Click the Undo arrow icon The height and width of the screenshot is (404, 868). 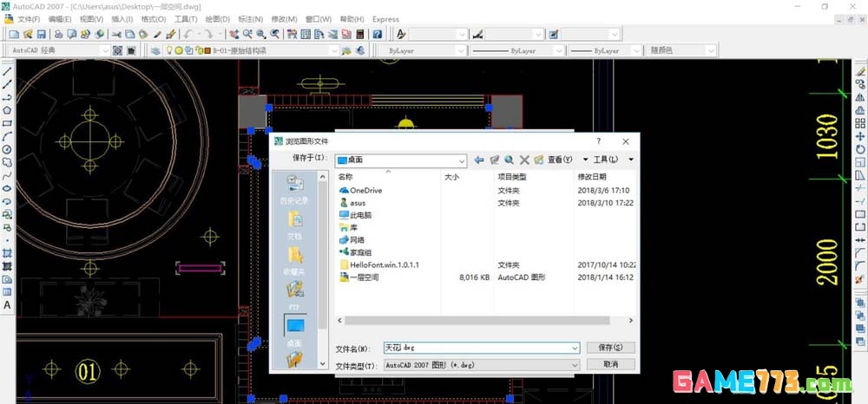(x=188, y=35)
